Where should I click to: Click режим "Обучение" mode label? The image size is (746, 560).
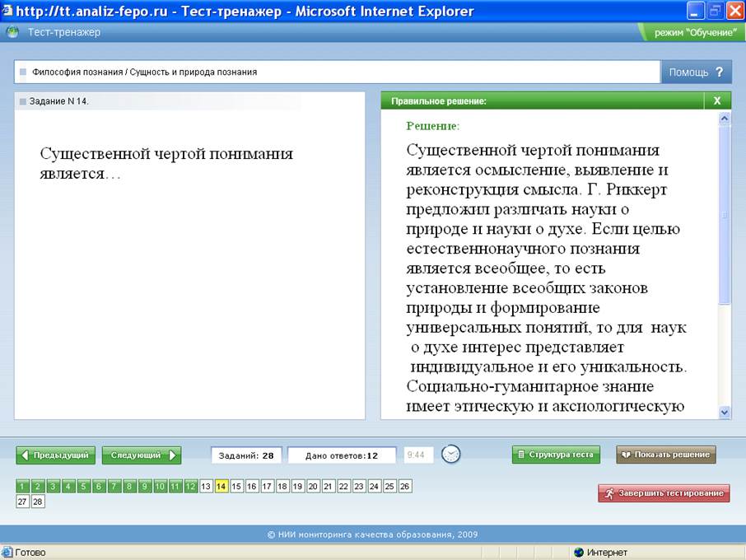click(695, 32)
